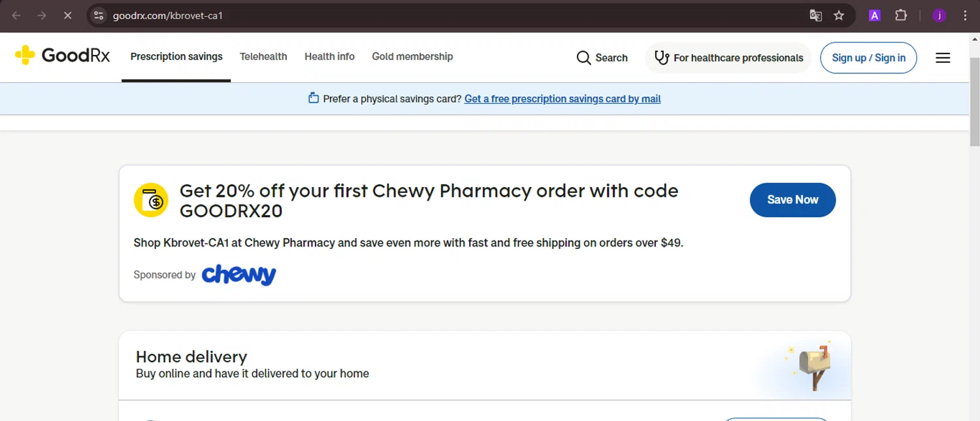View site information icon in address bar
The width and height of the screenshot is (980, 421).
point(99,16)
